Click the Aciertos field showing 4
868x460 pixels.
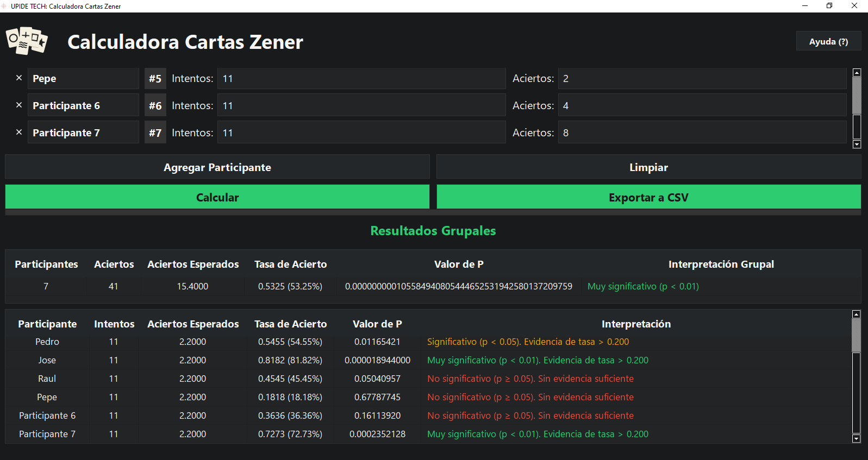coord(702,106)
